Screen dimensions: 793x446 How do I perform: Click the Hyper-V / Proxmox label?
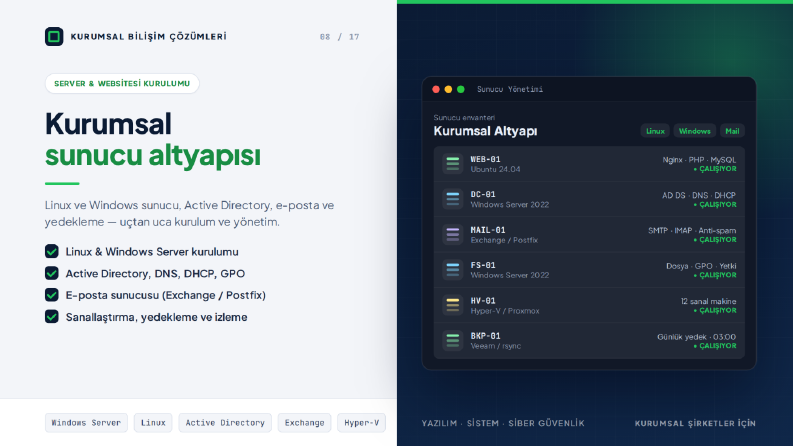(505, 311)
